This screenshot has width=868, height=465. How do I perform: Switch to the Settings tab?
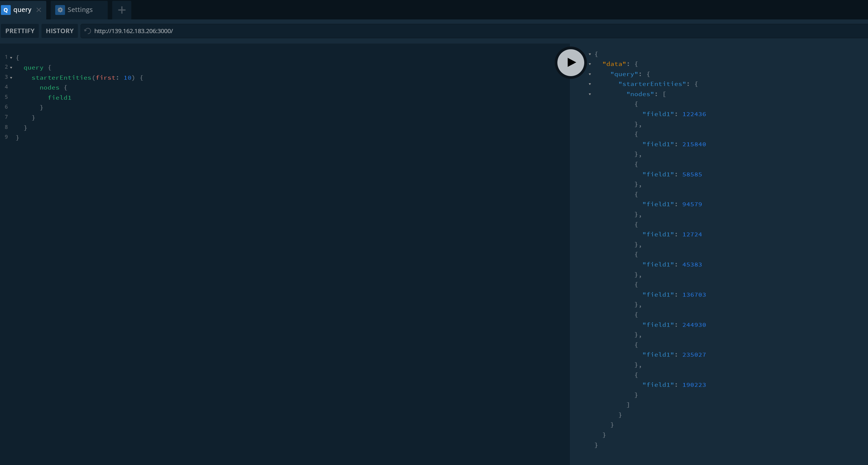79,10
